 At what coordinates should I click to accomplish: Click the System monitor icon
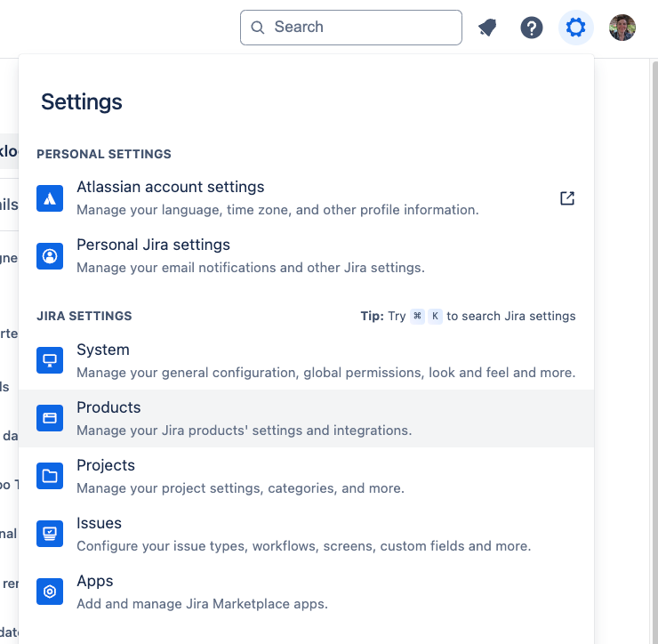(50, 360)
